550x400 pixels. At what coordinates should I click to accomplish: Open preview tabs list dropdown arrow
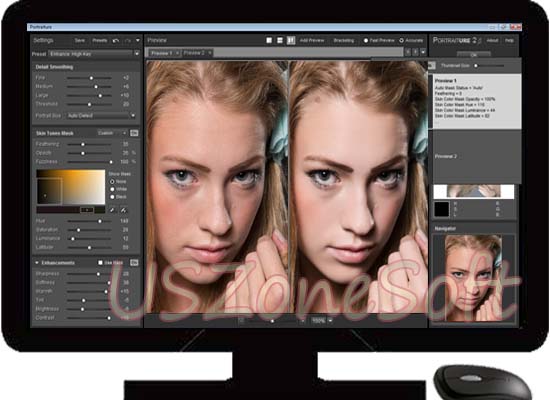423,52
